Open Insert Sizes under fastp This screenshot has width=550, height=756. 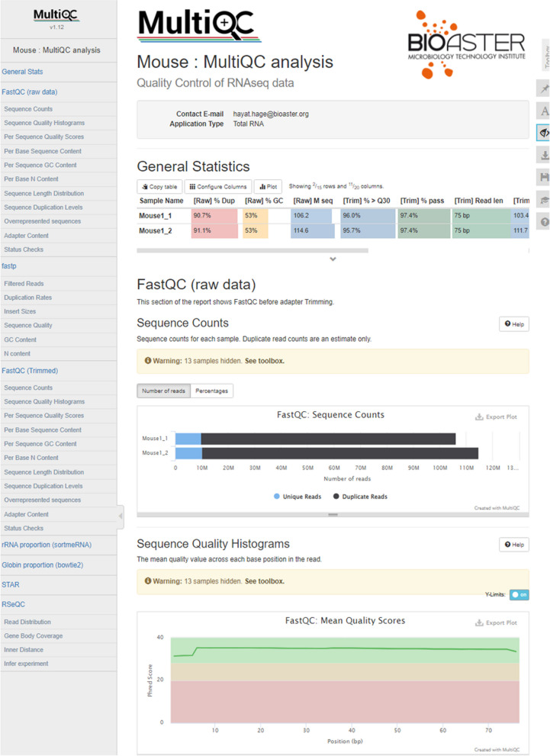pos(20,311)
